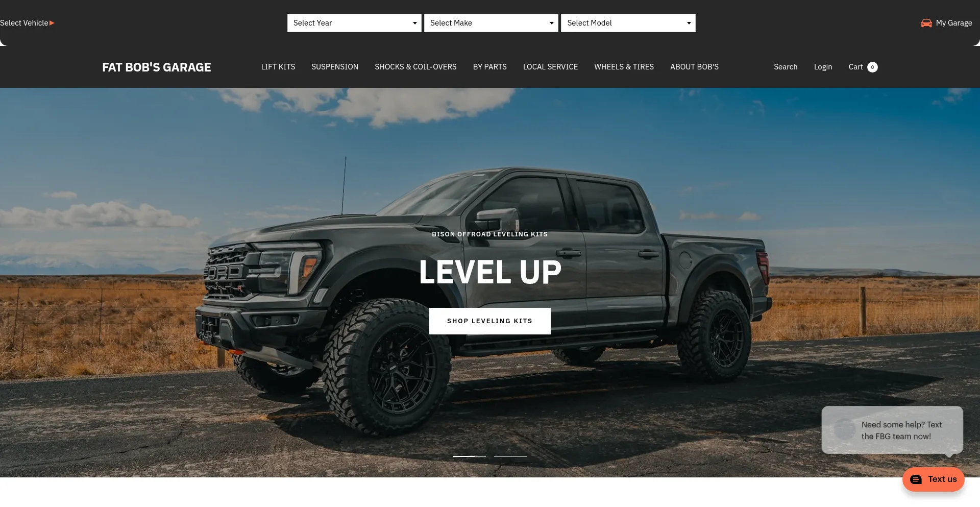The height and width of the screenshot is (507, 980).
Task: Click the Need some help message bubble
Action: coord(892,430)
